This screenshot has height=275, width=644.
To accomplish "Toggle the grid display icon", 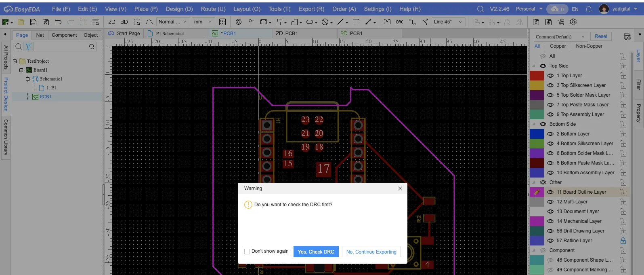I will click(x=222, y=22).
